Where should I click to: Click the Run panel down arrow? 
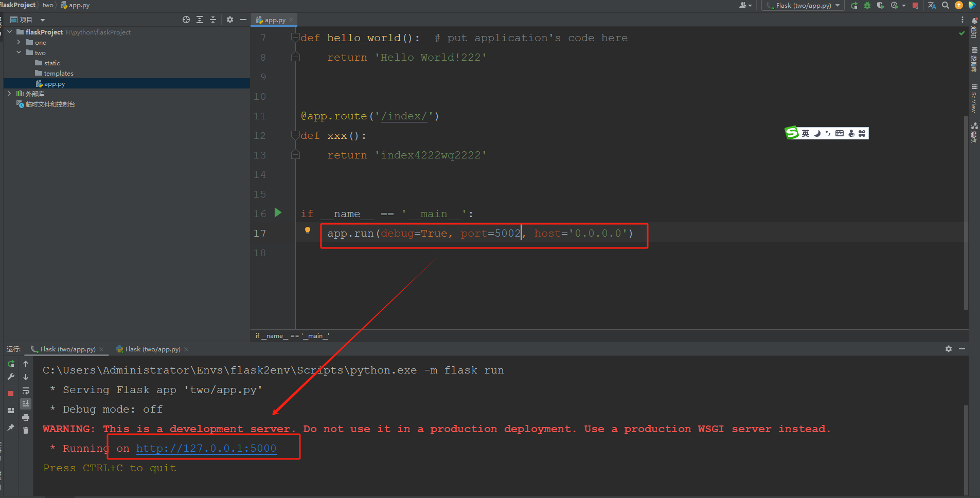pos(26,377)
